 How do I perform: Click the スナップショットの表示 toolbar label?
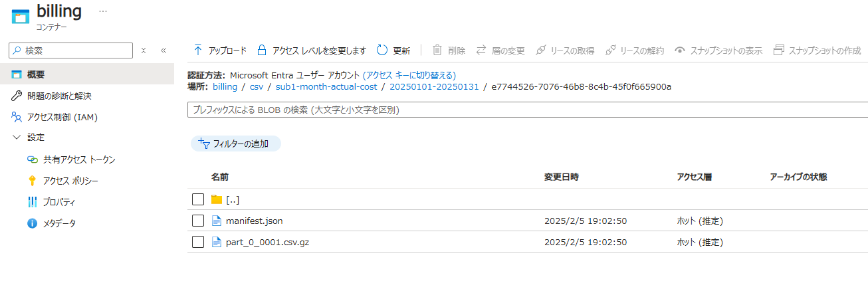pos(726,50)
